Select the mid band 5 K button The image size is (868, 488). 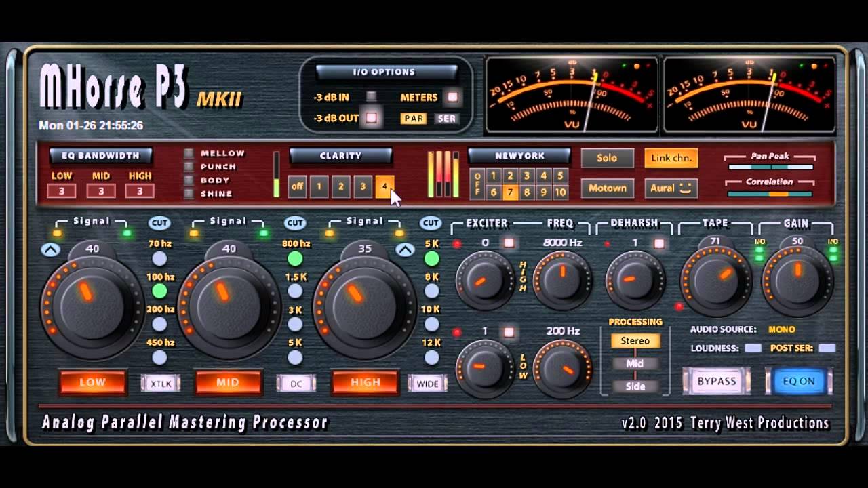(295, 358)
